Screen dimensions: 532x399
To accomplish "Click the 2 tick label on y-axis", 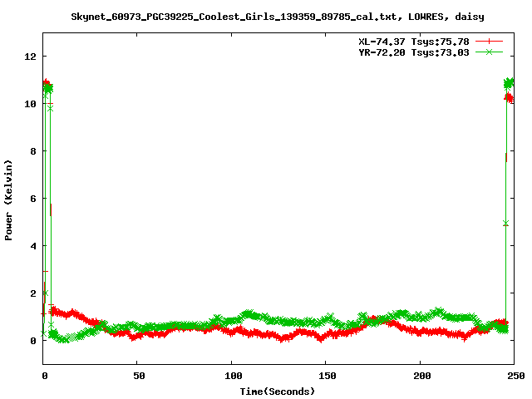I will tap(33, 293).
